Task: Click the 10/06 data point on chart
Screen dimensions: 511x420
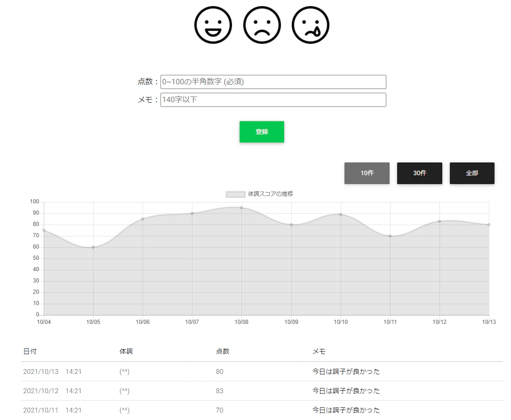Action: tap(143, 219)
